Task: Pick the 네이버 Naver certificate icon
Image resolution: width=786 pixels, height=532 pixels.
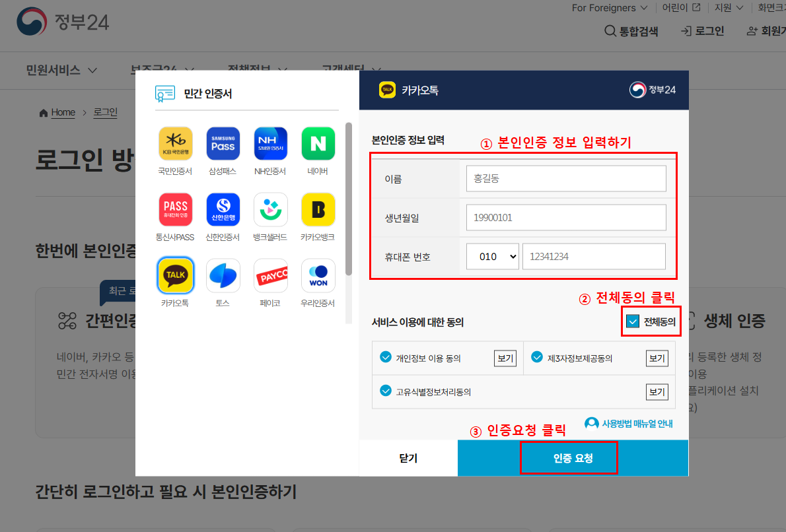Action: click(x=318, y=145)
